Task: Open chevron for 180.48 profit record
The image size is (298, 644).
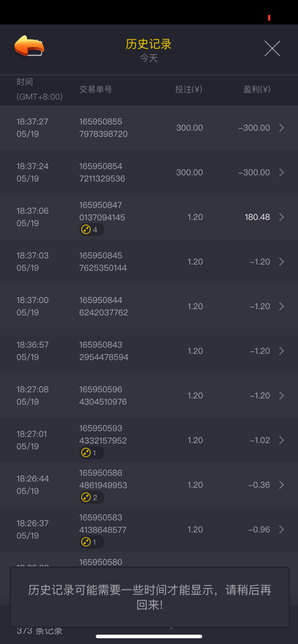Action: pyautogui.click(x=281, y=217)
